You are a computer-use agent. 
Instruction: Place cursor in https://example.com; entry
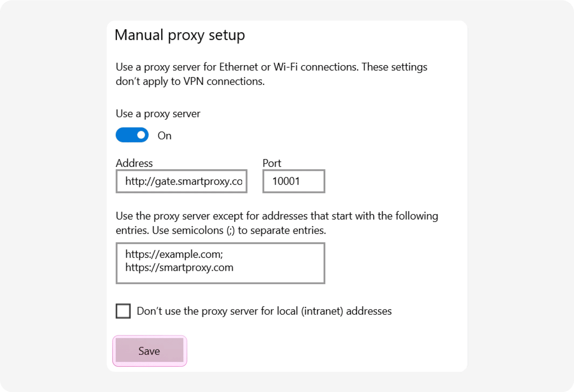click(x=174, y=254)
